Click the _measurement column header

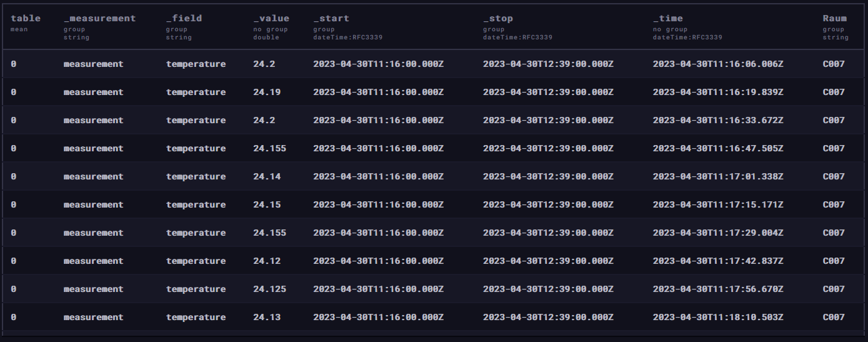[x=99, y=19]
